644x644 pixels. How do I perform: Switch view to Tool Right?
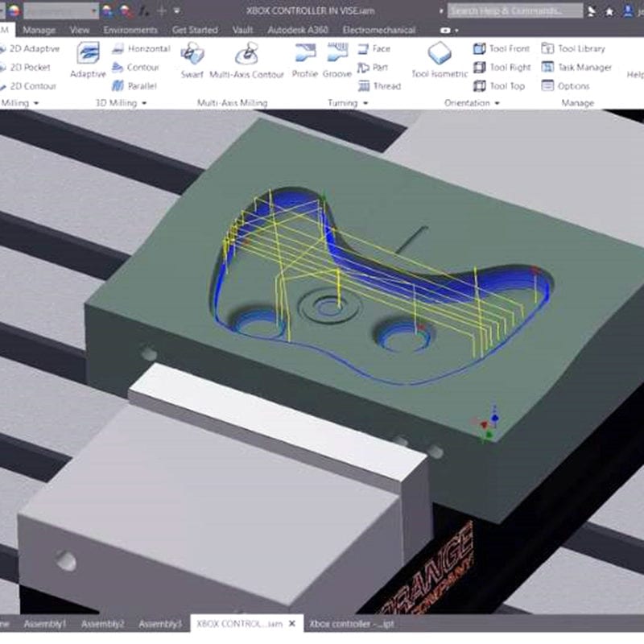click(502, 67)
